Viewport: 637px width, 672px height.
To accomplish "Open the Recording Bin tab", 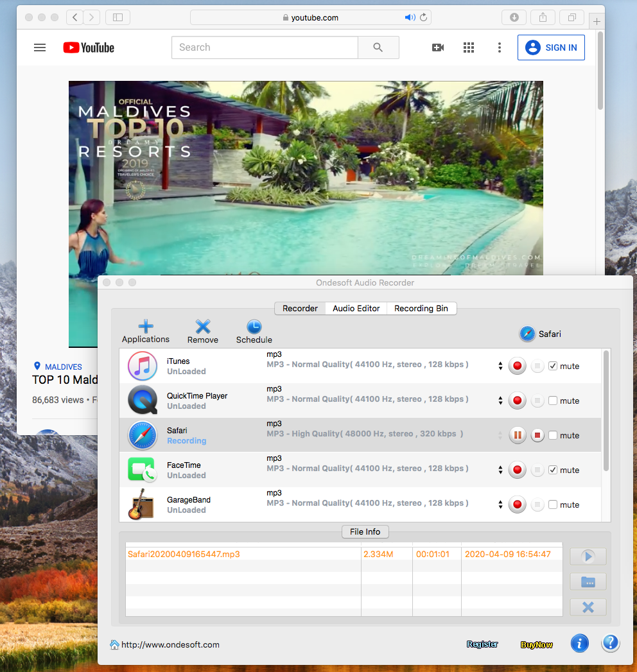I will (x=421, y=309).
